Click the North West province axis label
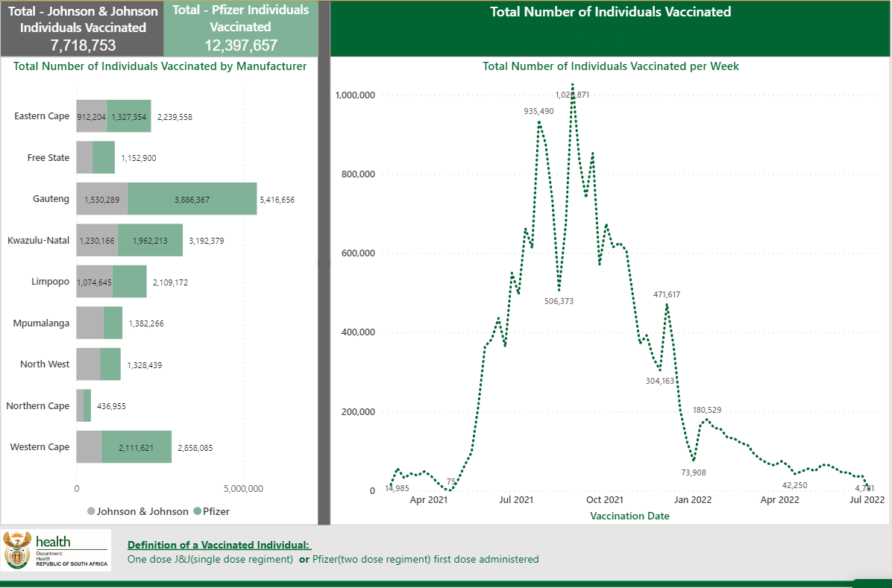892x588 pixels. pyautogui.click(x=45, y=364)
